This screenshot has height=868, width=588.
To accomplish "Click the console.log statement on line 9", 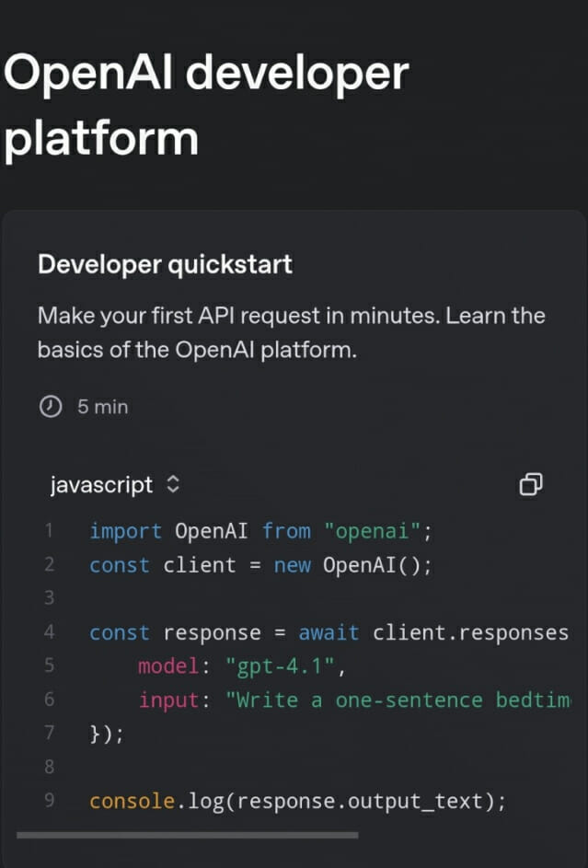I will coord(297,802).
